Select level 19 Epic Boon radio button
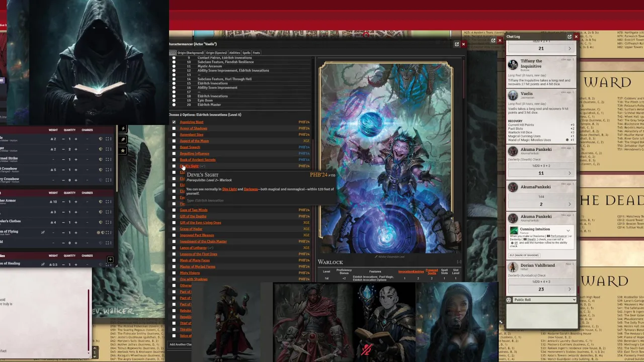Viewport: 644px width, 362px height. point(174,101)
